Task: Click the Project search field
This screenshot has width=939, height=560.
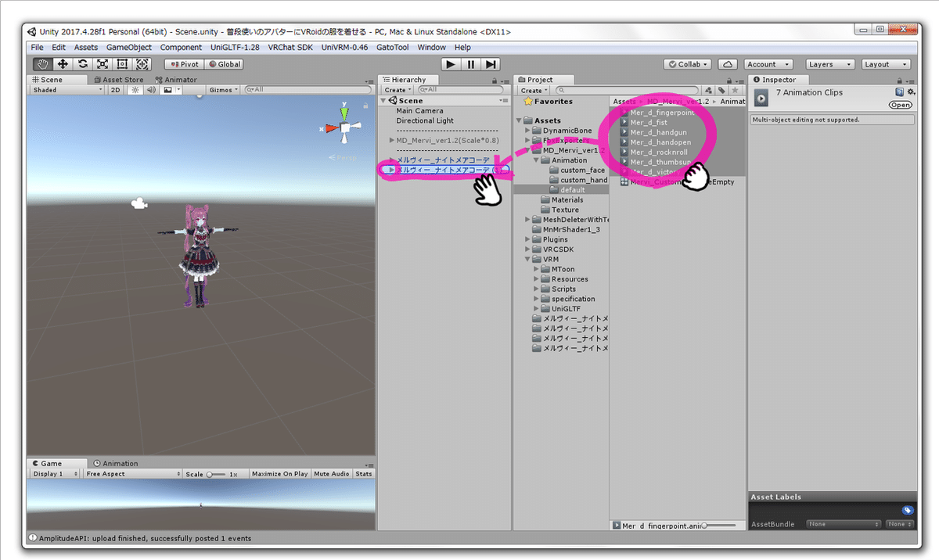Action: click(626, 90)
